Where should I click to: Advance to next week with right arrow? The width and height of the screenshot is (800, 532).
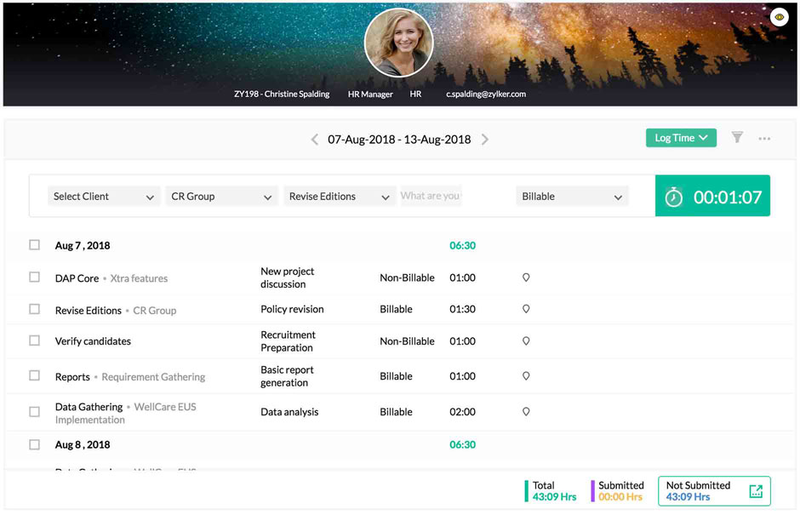click(x=485, y=139)
